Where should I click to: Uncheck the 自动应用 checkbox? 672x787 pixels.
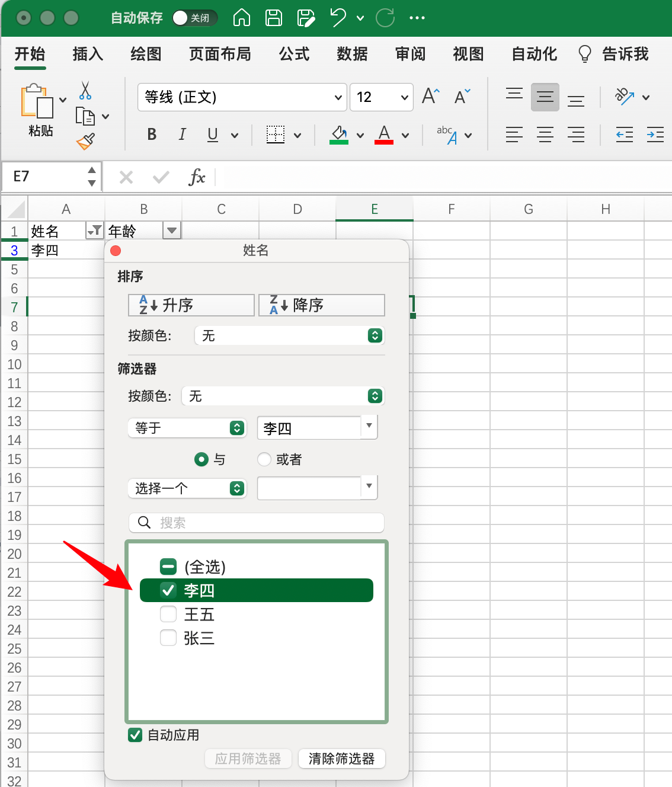click(135, 735)
